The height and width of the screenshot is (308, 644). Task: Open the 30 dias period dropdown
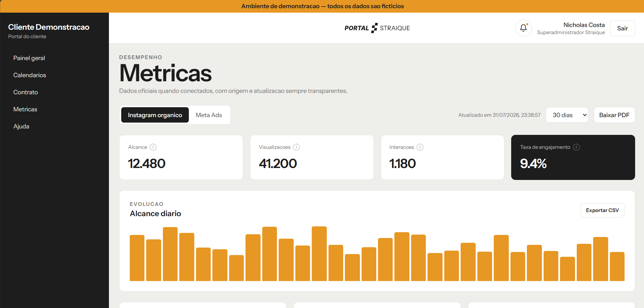[567, 115]
